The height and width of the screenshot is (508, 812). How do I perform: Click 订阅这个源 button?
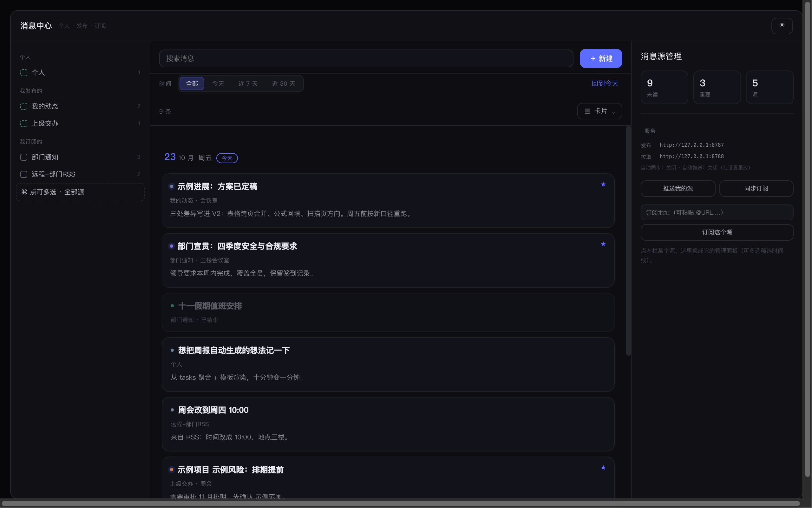pyautogui.click(x=717, y=232)
